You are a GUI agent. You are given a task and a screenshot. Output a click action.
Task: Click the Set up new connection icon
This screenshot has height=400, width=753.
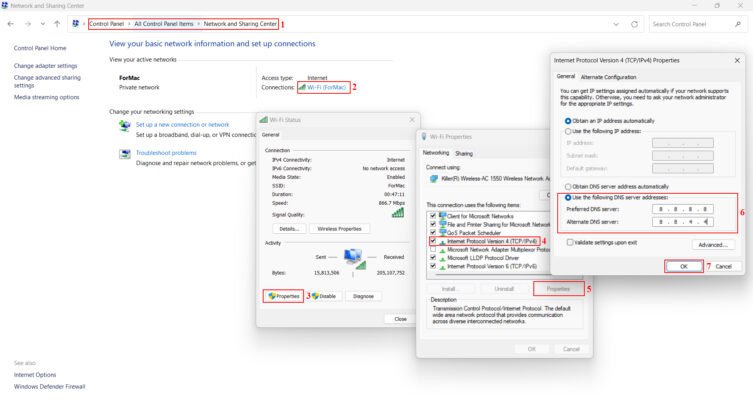pos(125,126)
